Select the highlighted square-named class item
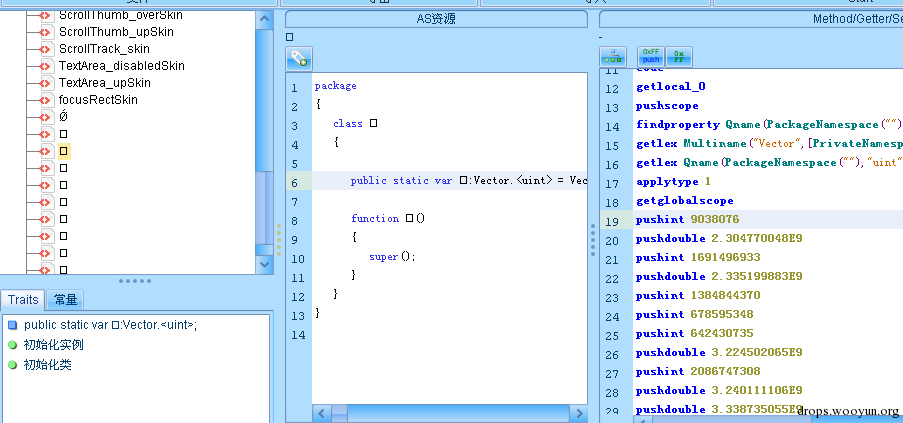The width and height of the screenshot is (903, 423). 63,151
